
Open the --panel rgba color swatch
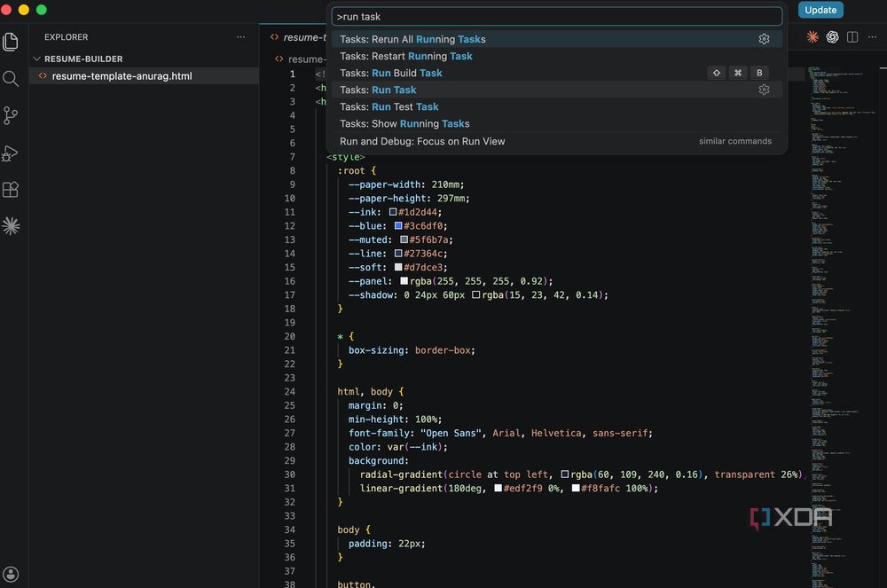404,281
